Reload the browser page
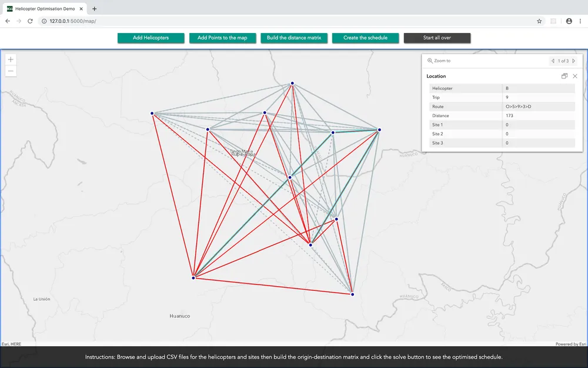 coord(30,21)
